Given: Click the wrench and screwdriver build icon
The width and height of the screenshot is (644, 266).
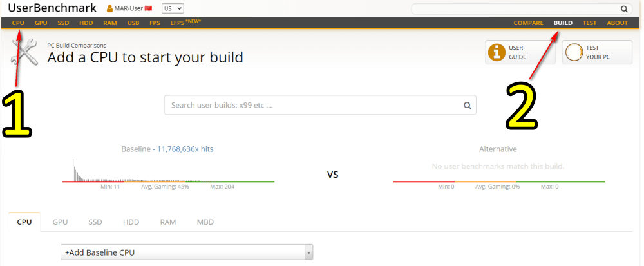Looking at the screenshot, I should pyautogui.click(x=24, y=53).
